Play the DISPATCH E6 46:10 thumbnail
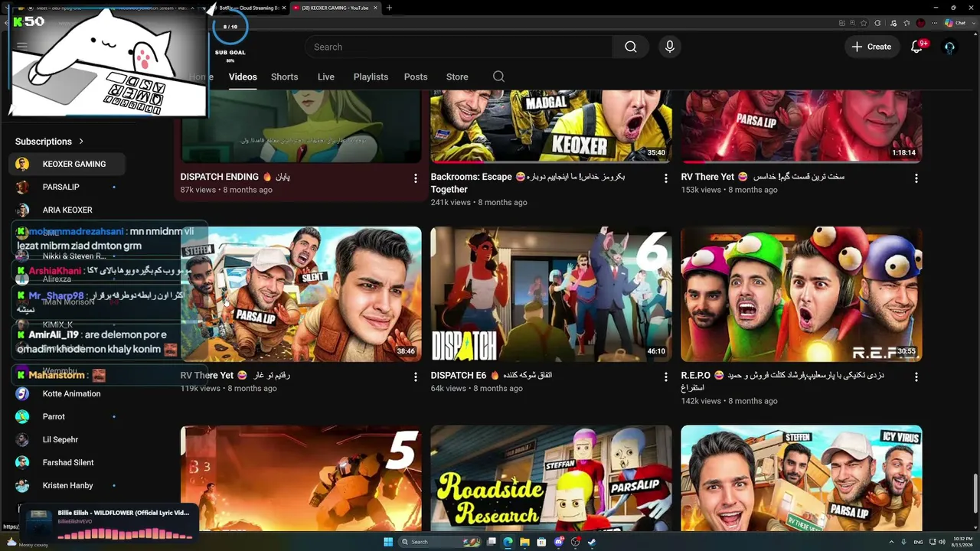980x551 pixels. [x=551, y=295]
